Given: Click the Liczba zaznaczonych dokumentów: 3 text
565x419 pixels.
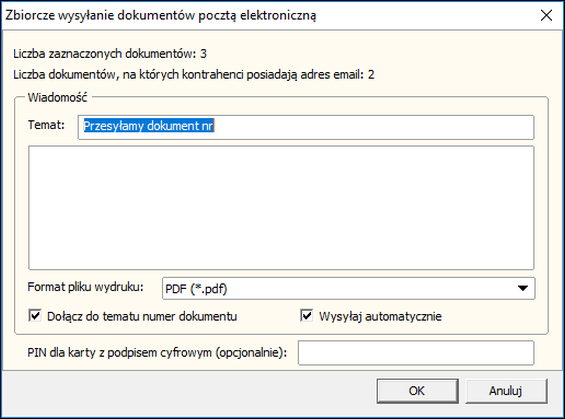Looking at the screenshot, I should coord(110,54).
